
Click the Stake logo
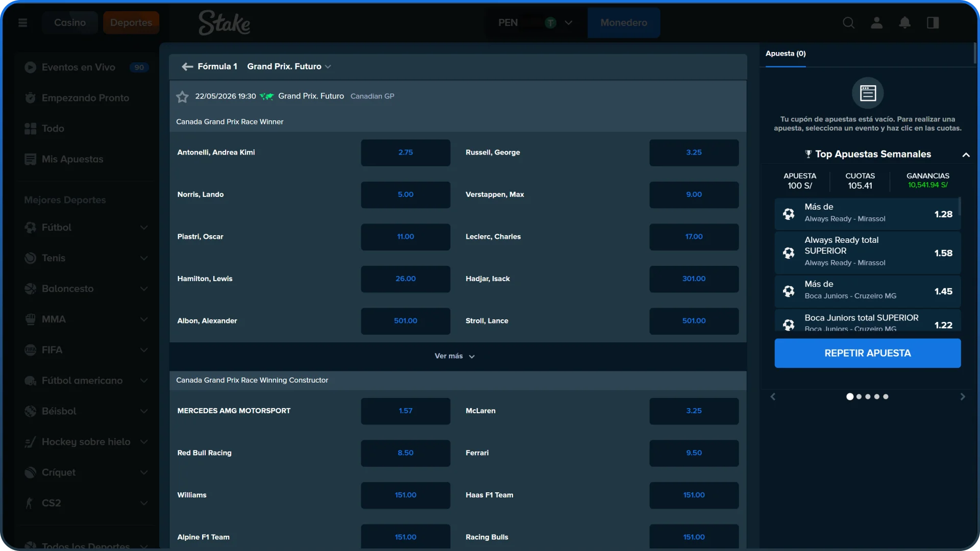[x=224, y=23]
